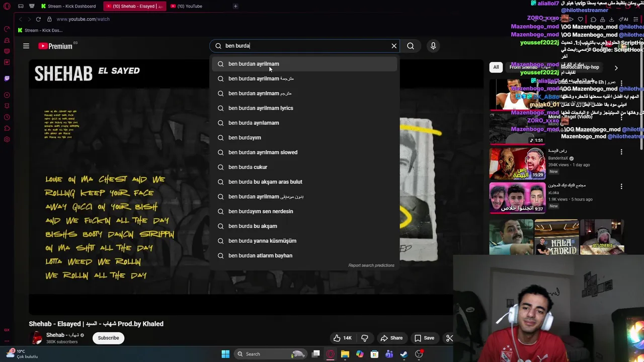This screenshot has width=644, height=362.
Task: Select 'ben burda bu akşam aras bulut'
Action: [304, 182]
